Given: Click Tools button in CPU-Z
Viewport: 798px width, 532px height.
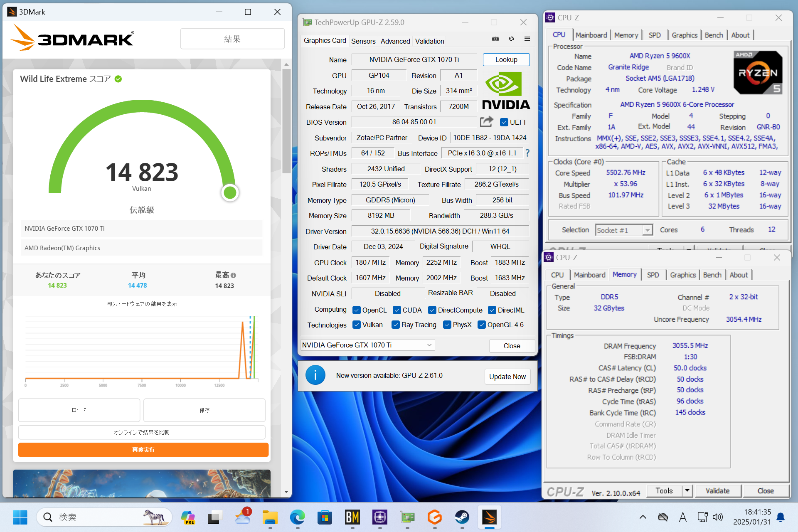Looking at the screenshot, I should (664, 490).
